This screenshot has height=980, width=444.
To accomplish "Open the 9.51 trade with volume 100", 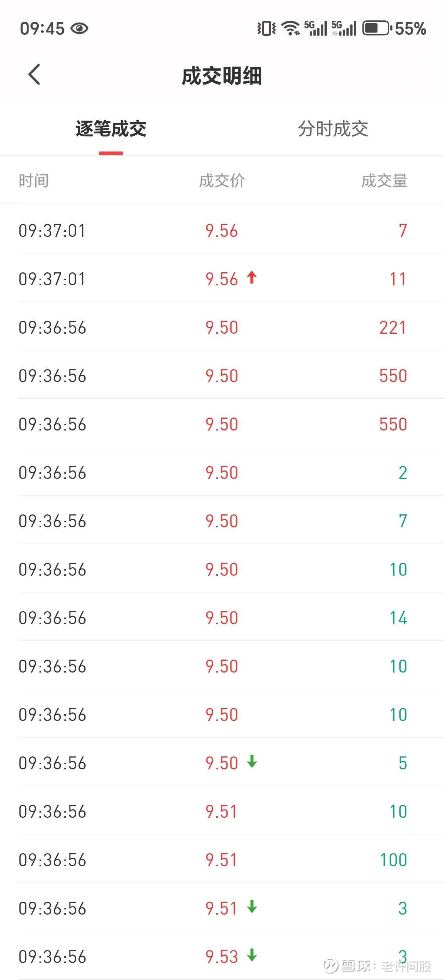I will pos(222,860).
